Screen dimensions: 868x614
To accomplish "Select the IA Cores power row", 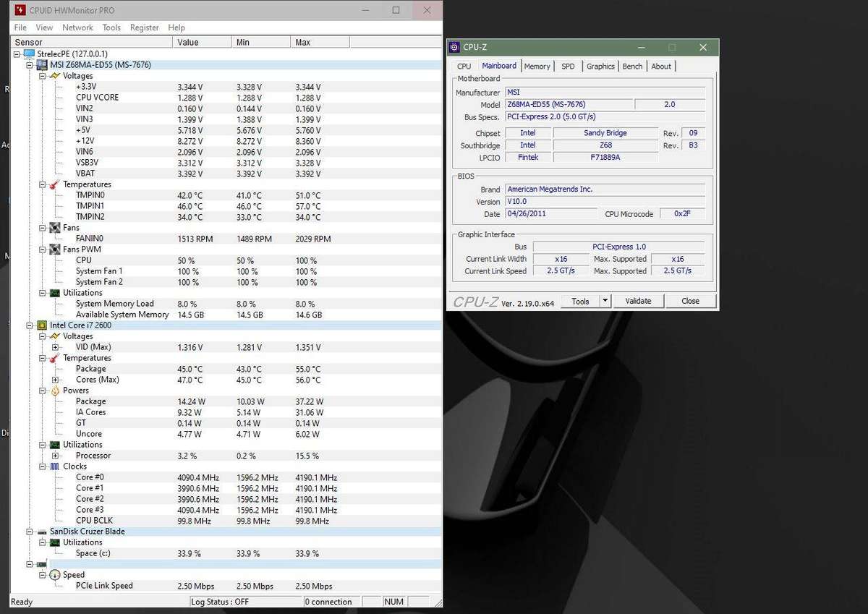I will coord(225,412).
